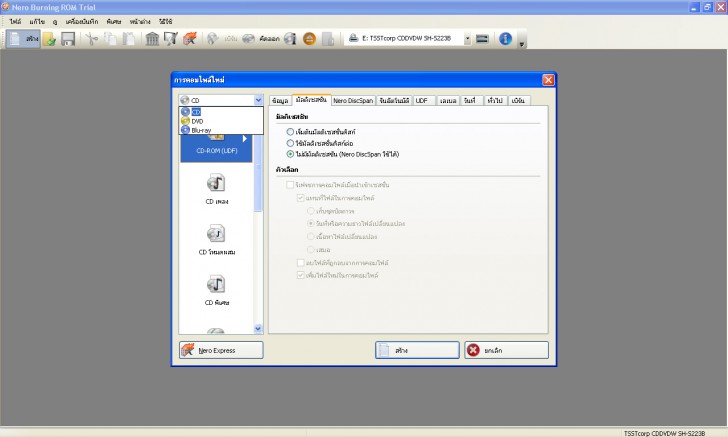This screenshot has width=728, height=437.
Task: Toggle the last greyed checked options checkbox
Action: [300, 275]
